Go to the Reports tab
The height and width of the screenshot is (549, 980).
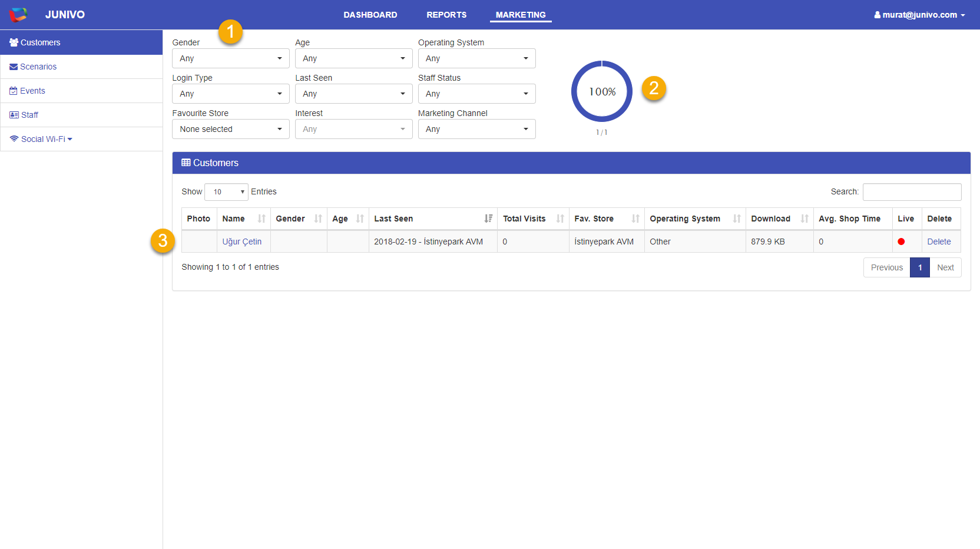tap(446, 15)
